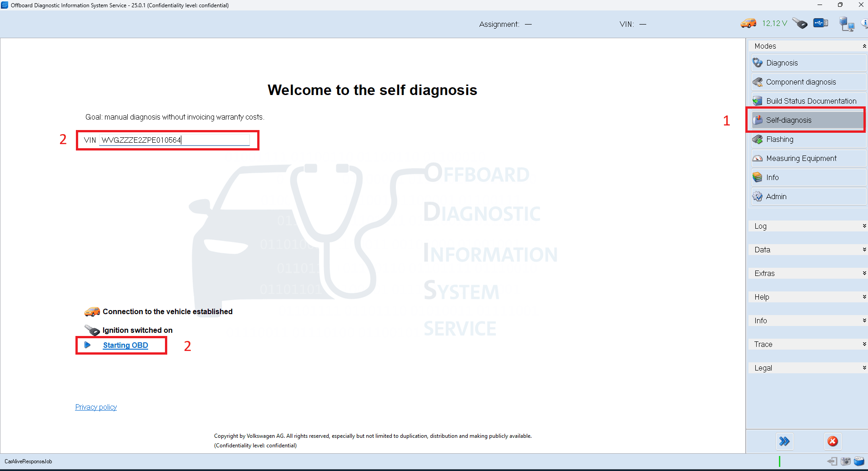This screenshot has width=868, height=471.
Task: Click the grey exit arrow status icon
Action: [x=832, y=461]
